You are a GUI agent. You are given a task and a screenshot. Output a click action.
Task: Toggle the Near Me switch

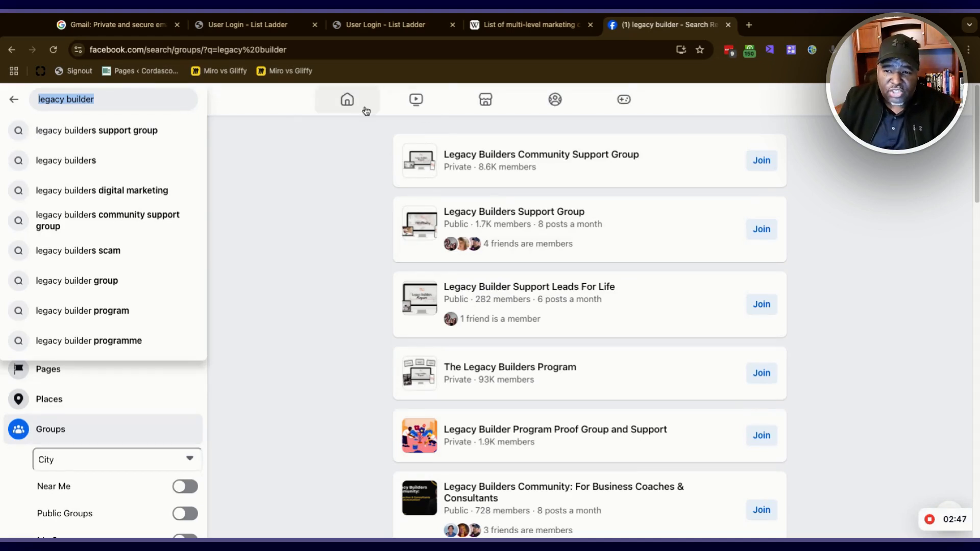pyautogui.click(x=185, y=487)
